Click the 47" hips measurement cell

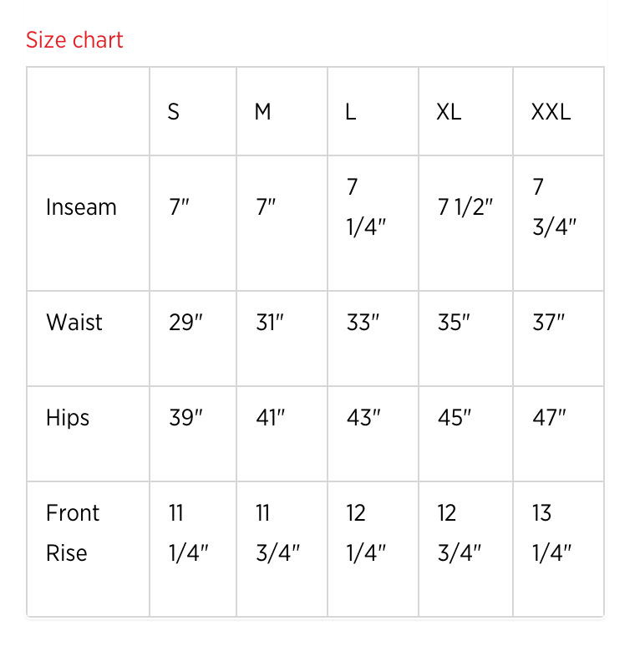tap(549, 418)
